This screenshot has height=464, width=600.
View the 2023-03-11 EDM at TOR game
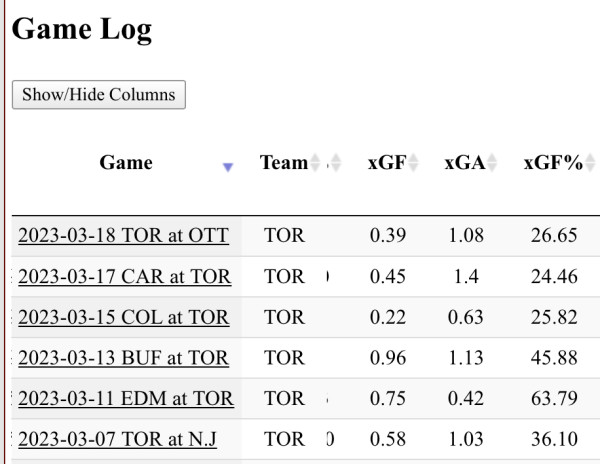pos(125,399)
